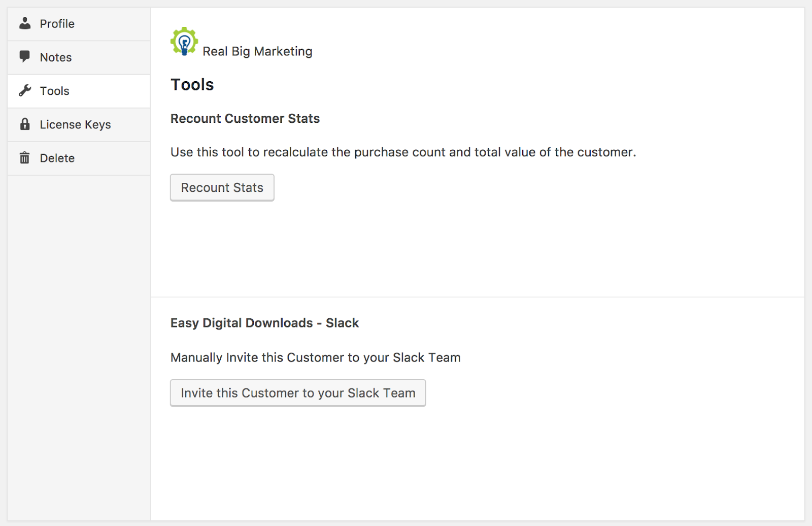Click the Manually Invite this Customer text
Viewport: 812px width, 526px height.
click(315, 357)
